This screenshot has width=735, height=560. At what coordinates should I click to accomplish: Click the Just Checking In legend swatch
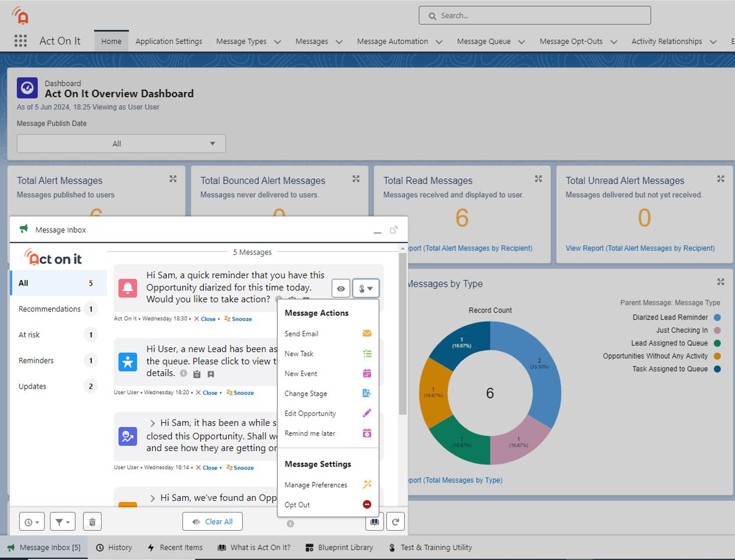(717, 330)
